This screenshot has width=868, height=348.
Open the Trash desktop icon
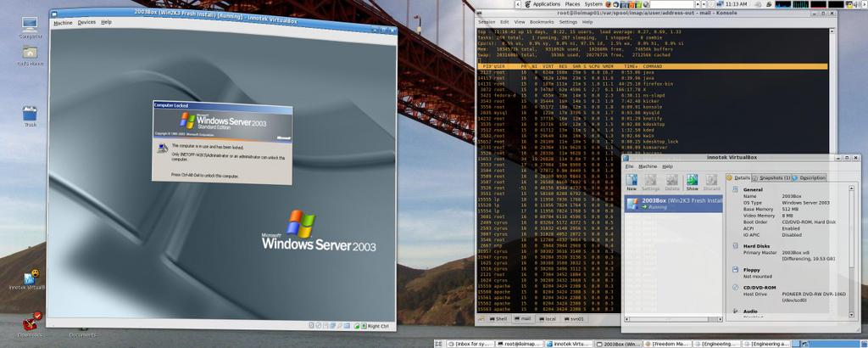[30, 116]
